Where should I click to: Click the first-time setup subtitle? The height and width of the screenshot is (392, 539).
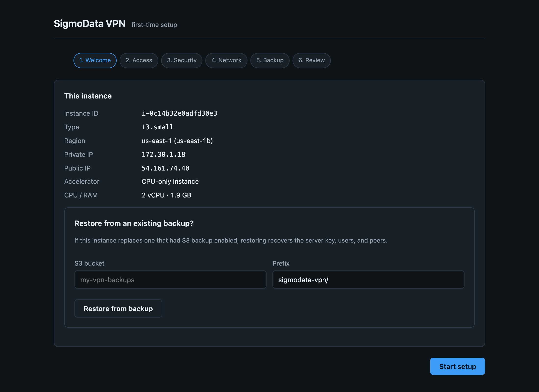154,25
